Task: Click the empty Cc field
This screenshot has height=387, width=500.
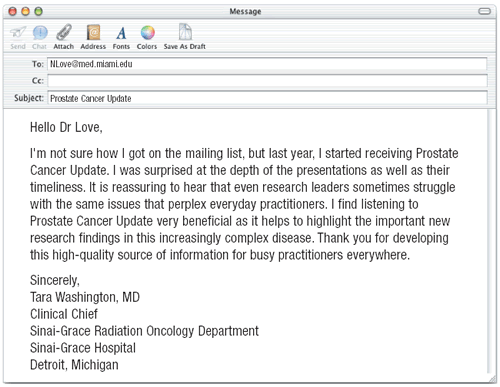Action: [267, 81]
